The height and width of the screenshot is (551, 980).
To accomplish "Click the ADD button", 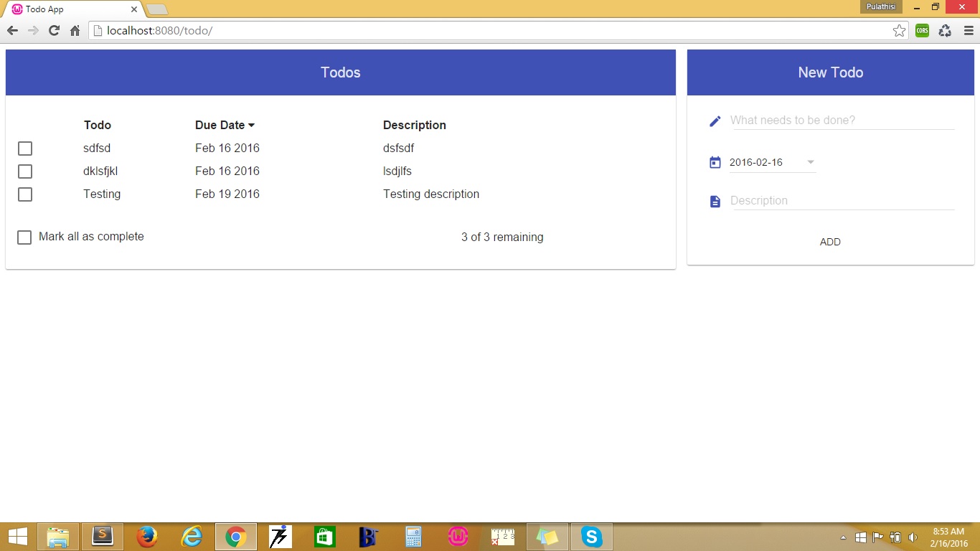I will [830, 242].
